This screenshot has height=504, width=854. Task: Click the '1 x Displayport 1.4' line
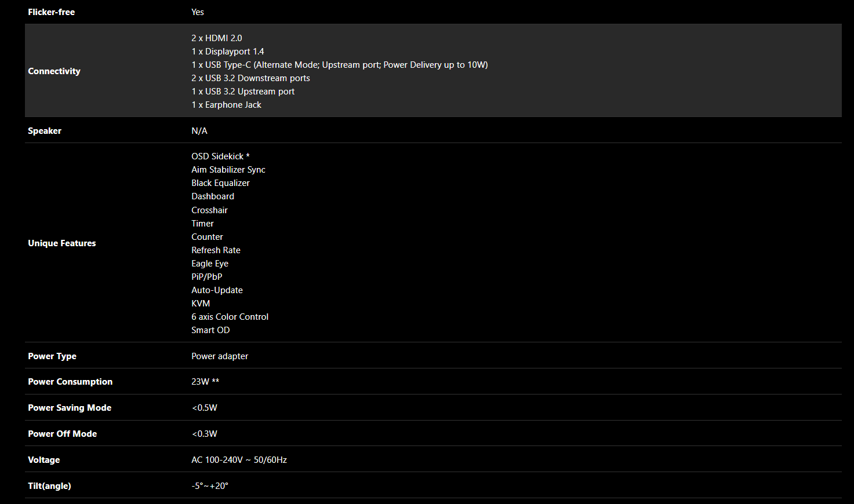228,52
